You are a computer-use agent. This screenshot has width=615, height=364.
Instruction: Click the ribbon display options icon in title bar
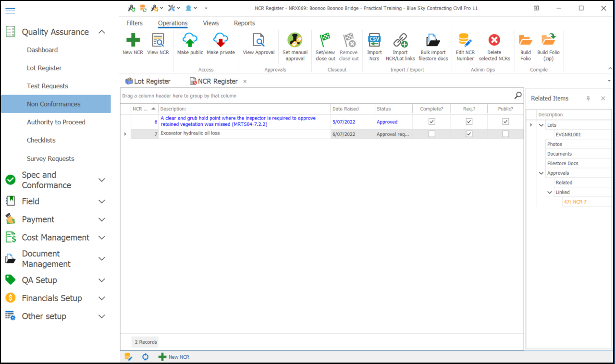click(536, 8)
